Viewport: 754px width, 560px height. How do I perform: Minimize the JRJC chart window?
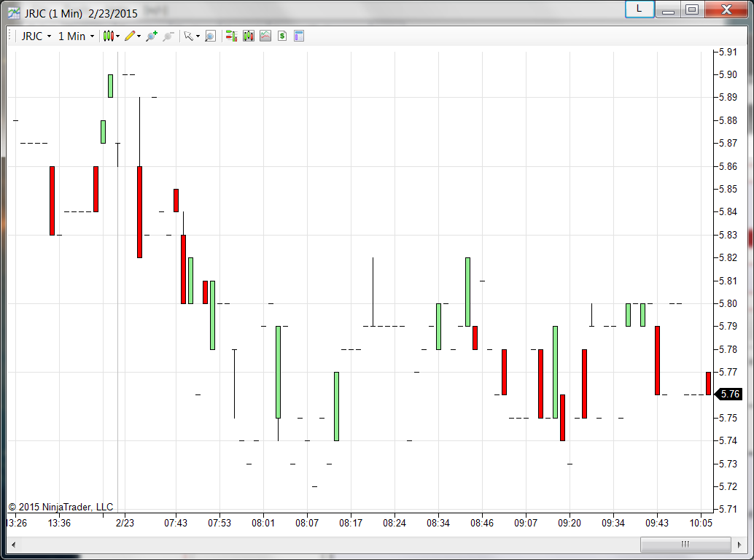point(668,9)
